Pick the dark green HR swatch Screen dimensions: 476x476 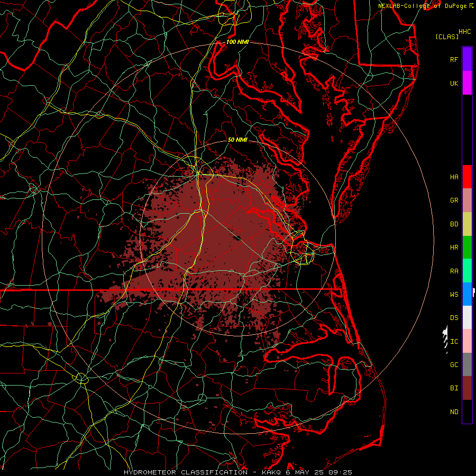tap(467, 248)
